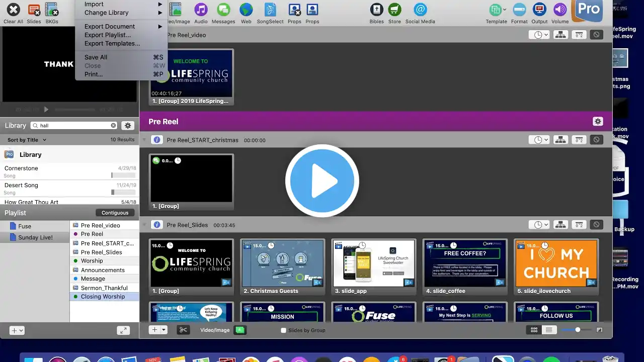Open the Video/Image bin from the toolbar
Viewport: 644px width, 362px height.
pyautogui.click(x=175, y=10)
